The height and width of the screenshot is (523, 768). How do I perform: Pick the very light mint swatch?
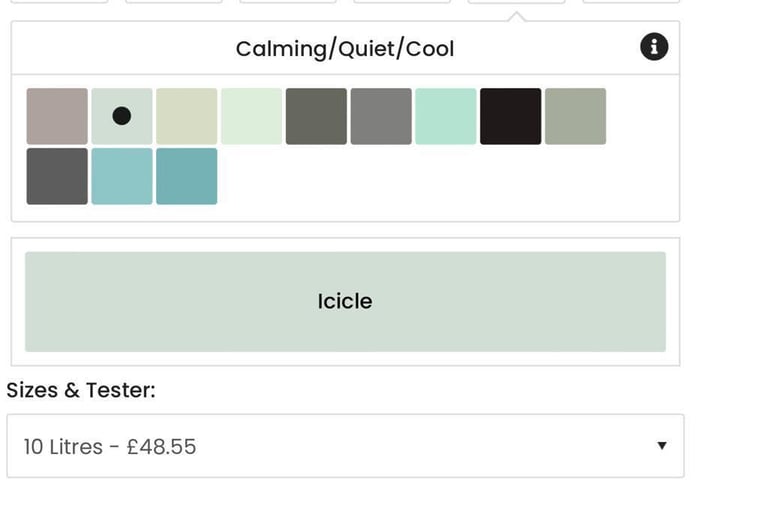tap(251, 117)
